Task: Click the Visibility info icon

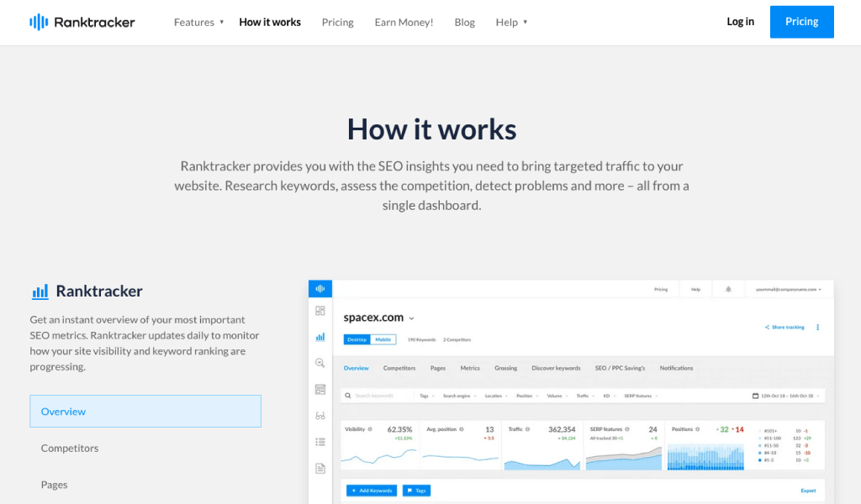Action: pyautogui.click(x=370, y=429)
